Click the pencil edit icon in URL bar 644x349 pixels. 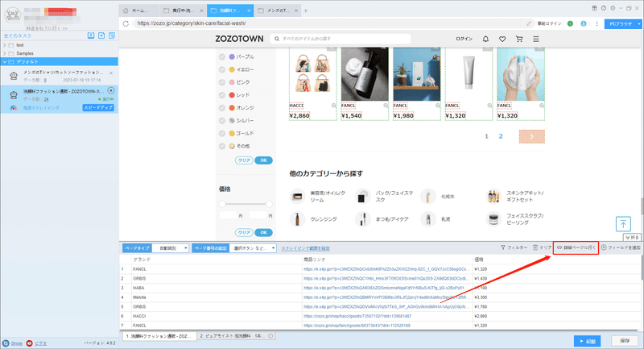pyautogui.click(x=529, y=23)
